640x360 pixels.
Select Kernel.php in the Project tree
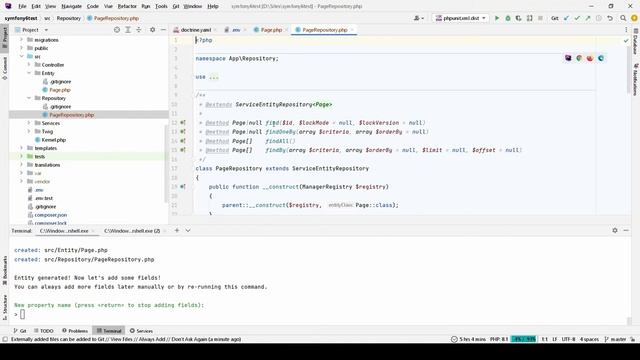[53, 140]
